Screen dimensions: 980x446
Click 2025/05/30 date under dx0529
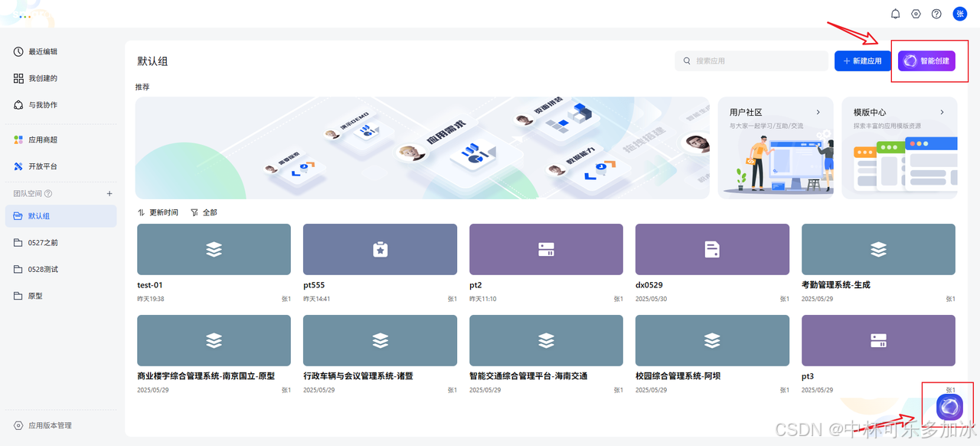[651, 299]
